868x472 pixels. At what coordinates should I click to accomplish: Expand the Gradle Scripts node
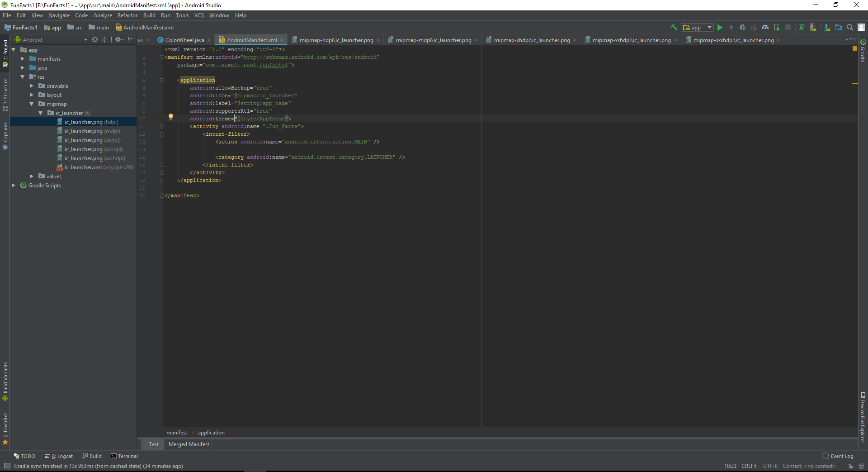point(14,186)
